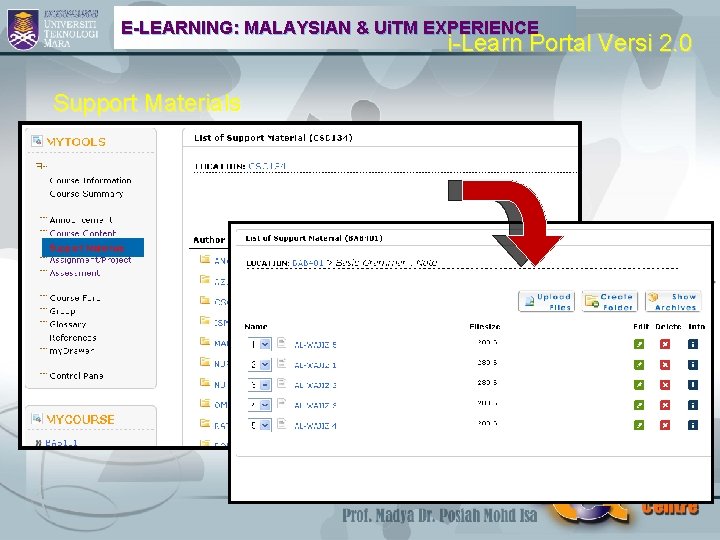Open Announcement in MYTOOLS menu
Screen dimensions: 720x540
(x=81, y=220)
